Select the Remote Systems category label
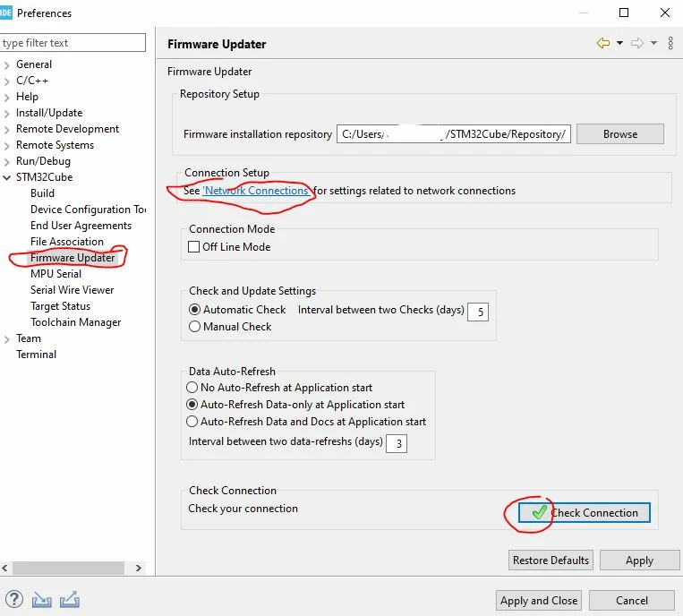 pyautogui.click(x=55, y=145)
